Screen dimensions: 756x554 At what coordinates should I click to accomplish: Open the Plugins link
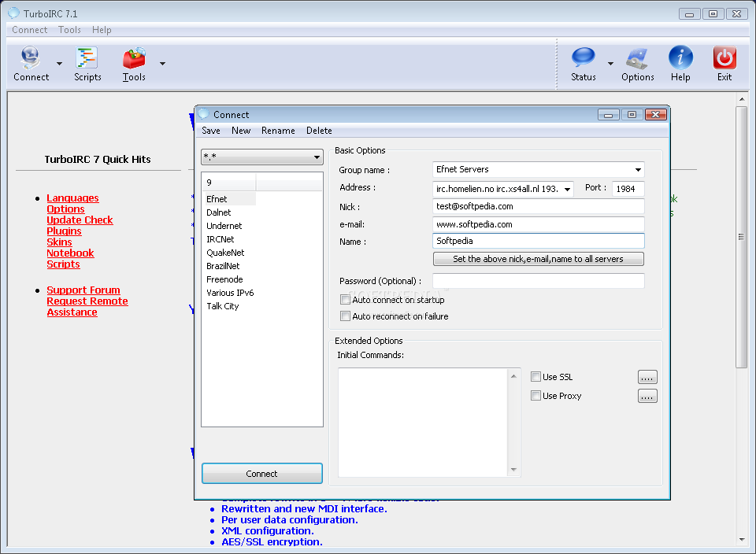click(x=64, y=231)
